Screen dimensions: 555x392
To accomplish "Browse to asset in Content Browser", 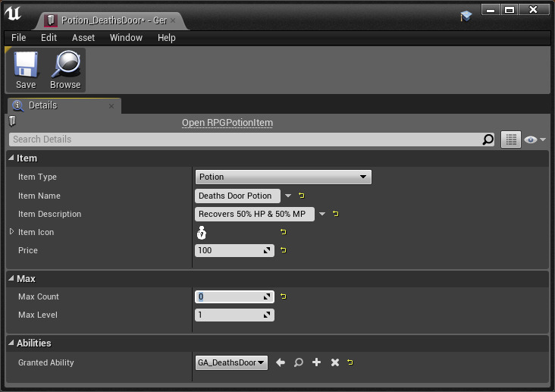I will pyautogui.click(x=65, y=70).
